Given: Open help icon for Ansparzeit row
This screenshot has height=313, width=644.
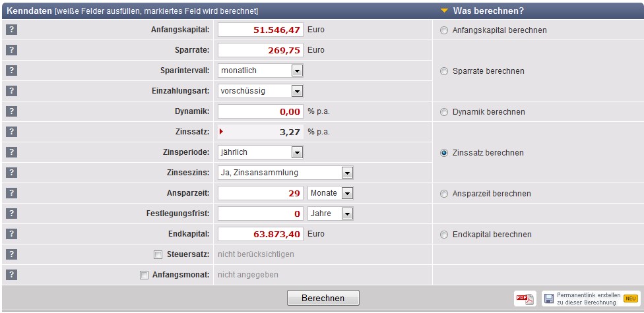Looking at the screenshot, I should (11, 193).
